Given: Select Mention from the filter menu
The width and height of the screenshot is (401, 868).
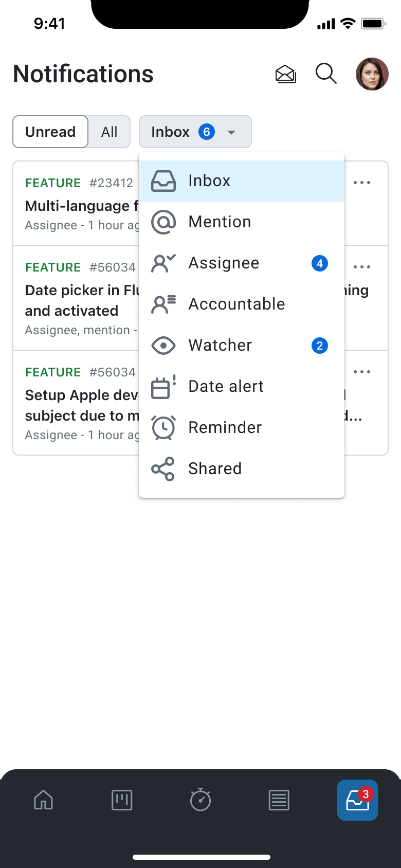Looking at the screenshot, I should [x=220, y=222].
